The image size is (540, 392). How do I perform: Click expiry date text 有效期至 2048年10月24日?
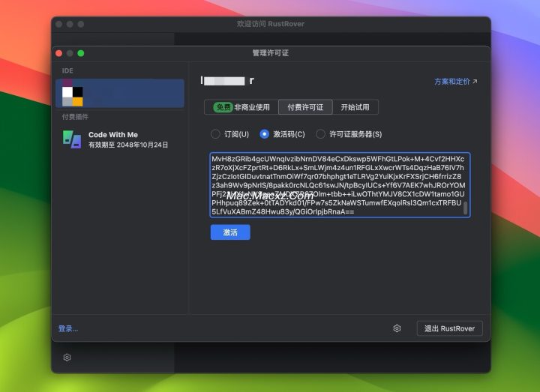pyautogui.click(x=128, y=145)
